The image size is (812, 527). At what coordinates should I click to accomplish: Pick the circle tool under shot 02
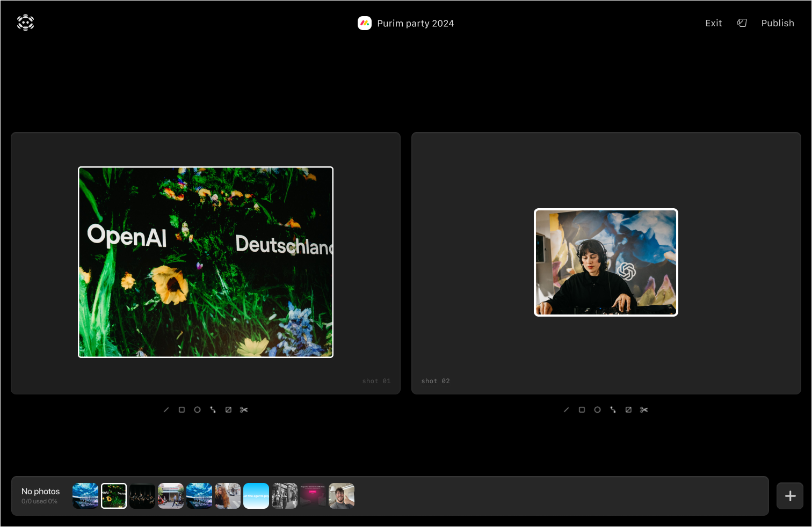click(x=598, y=410)
